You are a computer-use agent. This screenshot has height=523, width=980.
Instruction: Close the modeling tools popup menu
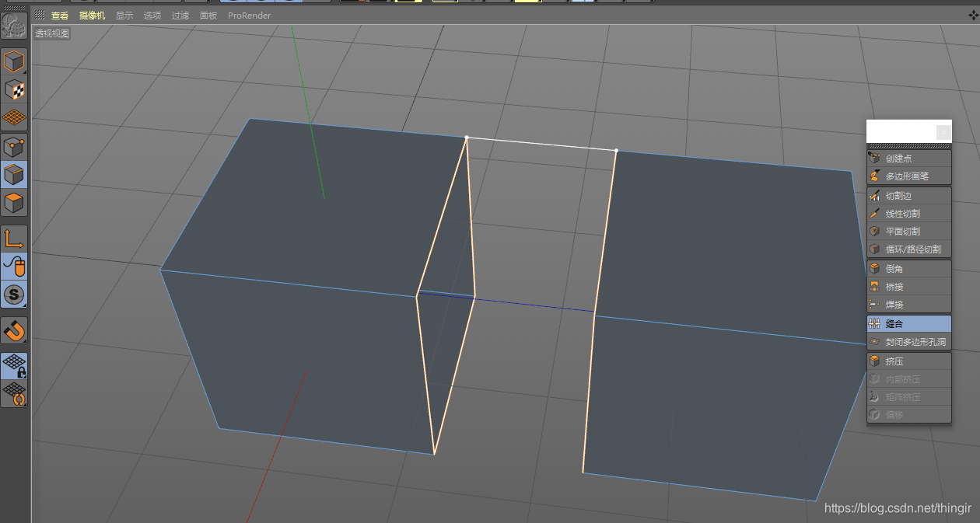[943, 132]
